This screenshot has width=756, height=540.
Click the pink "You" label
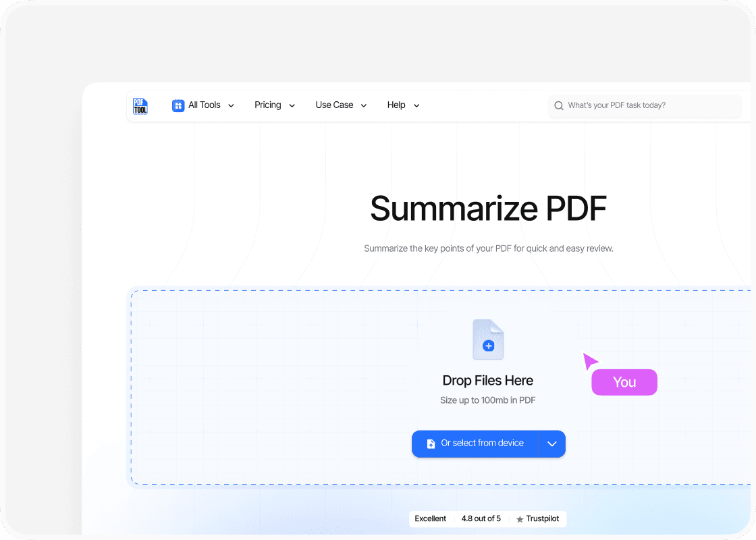tap(624, 382)
